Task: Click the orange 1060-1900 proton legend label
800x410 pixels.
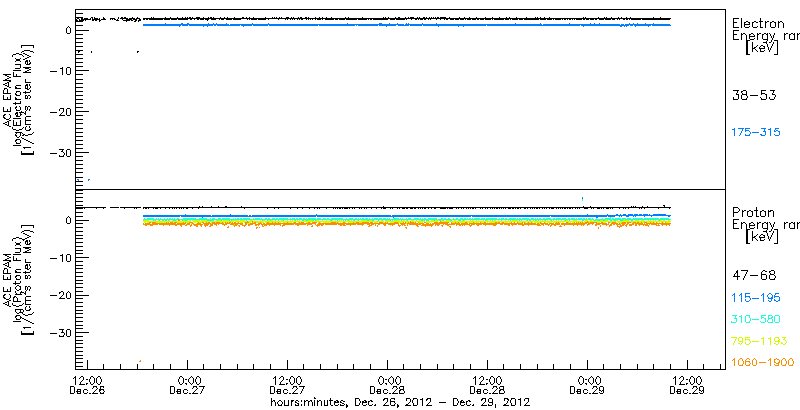Action: pyautogui.click(x=763, y=363)
